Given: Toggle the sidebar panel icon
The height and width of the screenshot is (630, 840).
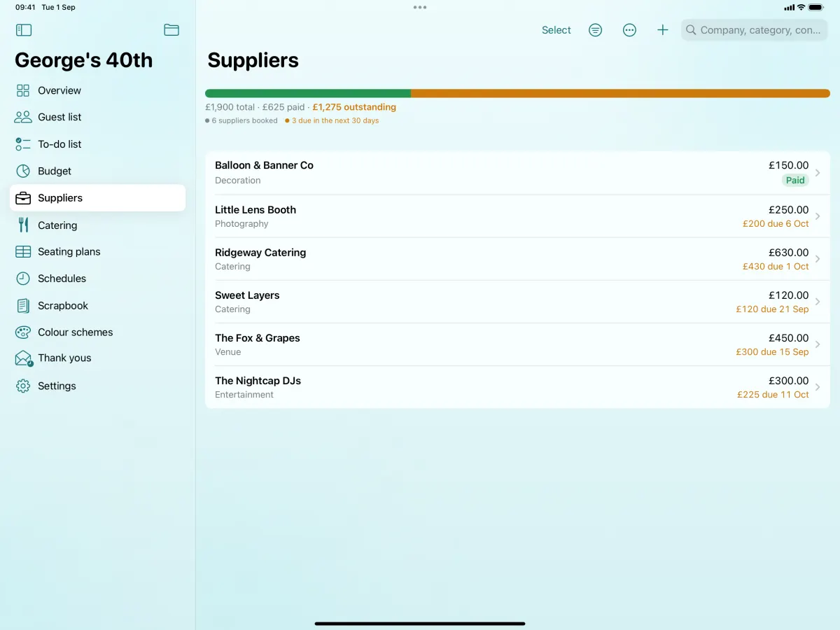Looking at the screenshot, I should click(24, 30).
